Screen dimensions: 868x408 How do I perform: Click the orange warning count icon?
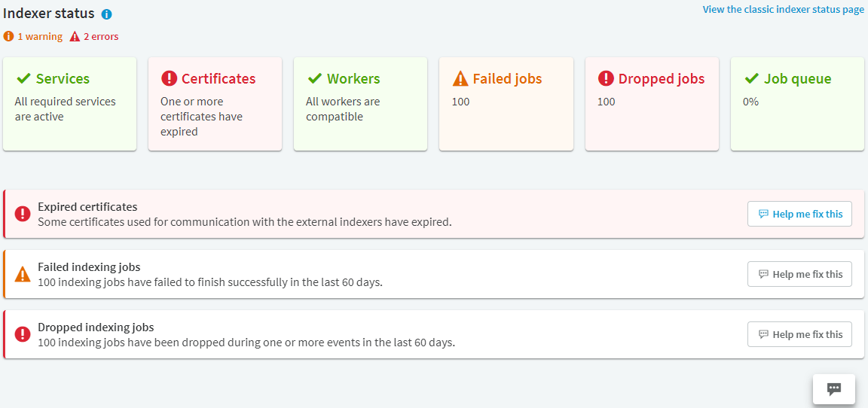pos(8,36)
